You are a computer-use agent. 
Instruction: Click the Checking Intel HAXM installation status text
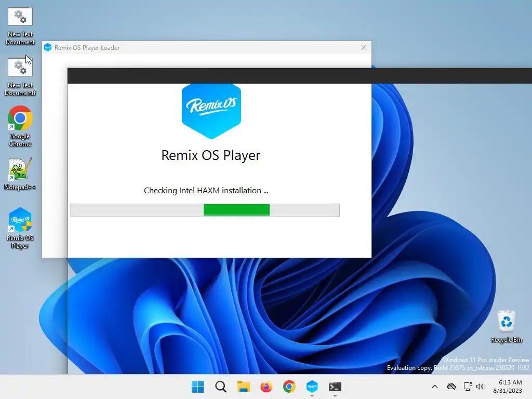coord(206,190)
